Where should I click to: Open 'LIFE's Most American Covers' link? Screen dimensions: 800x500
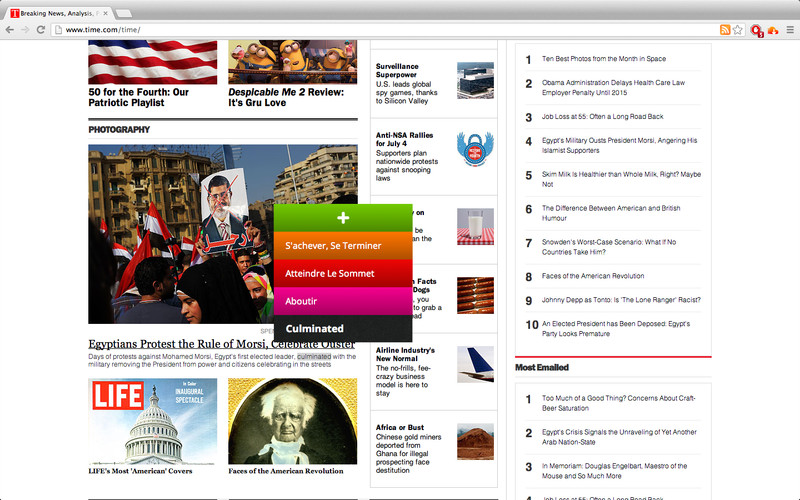click(140, 471)
